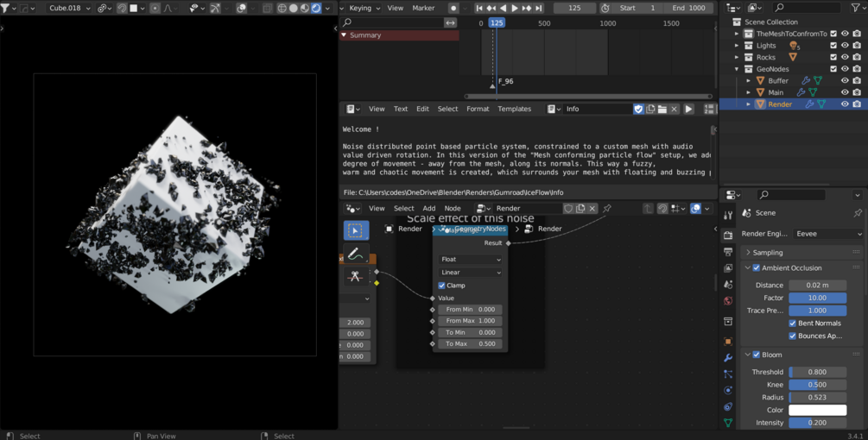Run script in text editor

click(x=688, y=109)
